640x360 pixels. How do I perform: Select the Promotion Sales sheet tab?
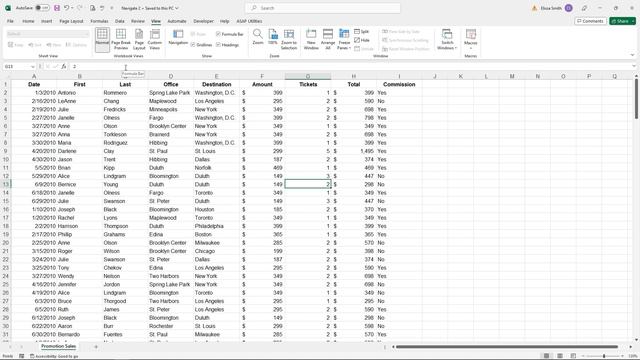(58, 347)
